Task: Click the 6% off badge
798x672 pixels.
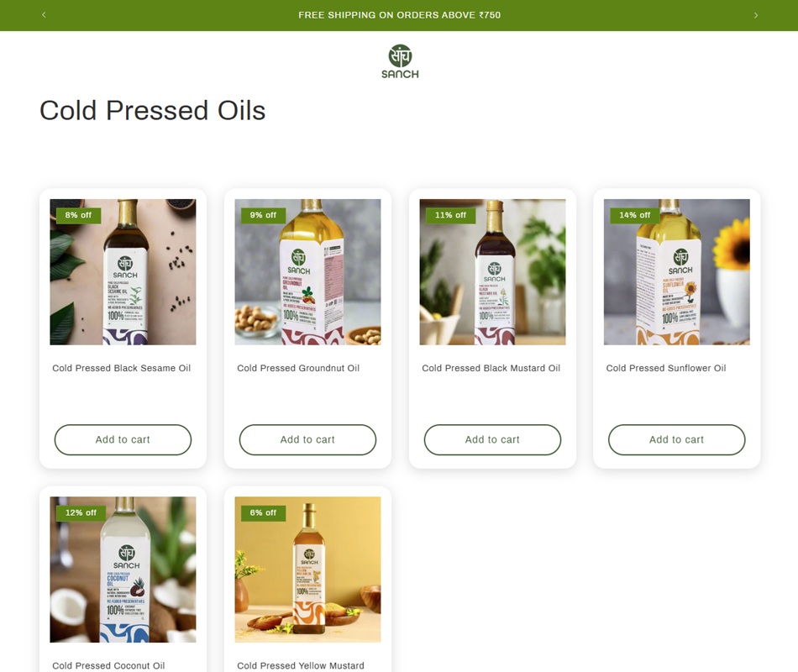Action: tap(263, 512)
